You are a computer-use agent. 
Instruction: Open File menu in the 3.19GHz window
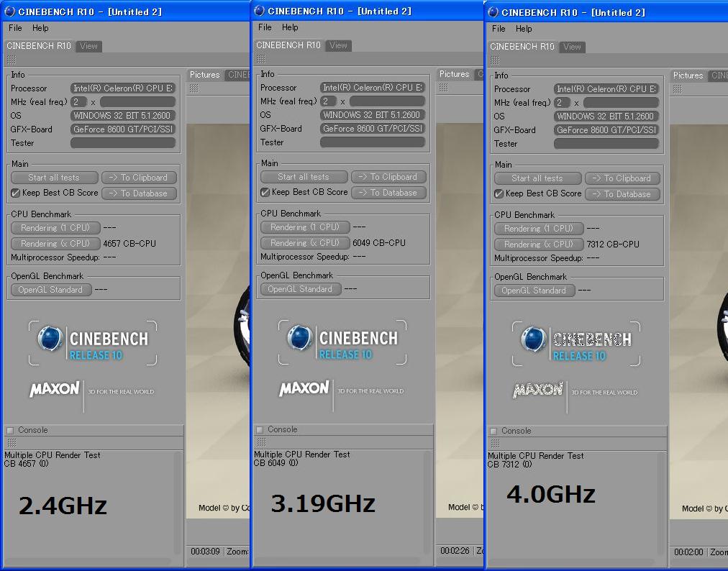tap(265, 27)
